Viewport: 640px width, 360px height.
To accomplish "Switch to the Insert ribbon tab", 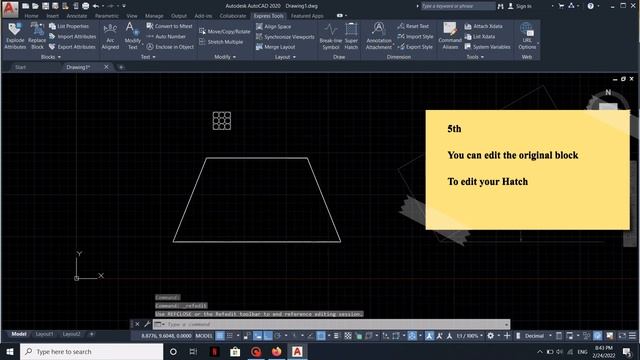I will tap(52, 16).
